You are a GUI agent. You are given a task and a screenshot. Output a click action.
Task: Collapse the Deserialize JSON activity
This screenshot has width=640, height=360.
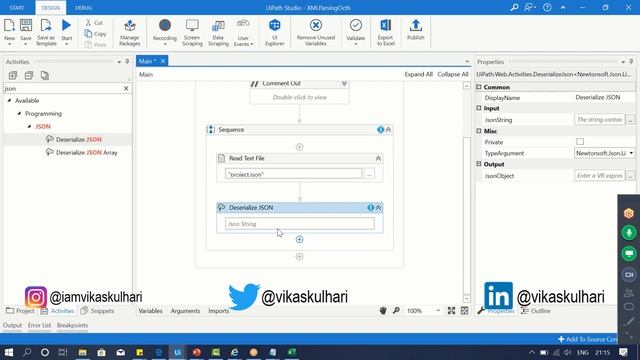click(378, 208)
